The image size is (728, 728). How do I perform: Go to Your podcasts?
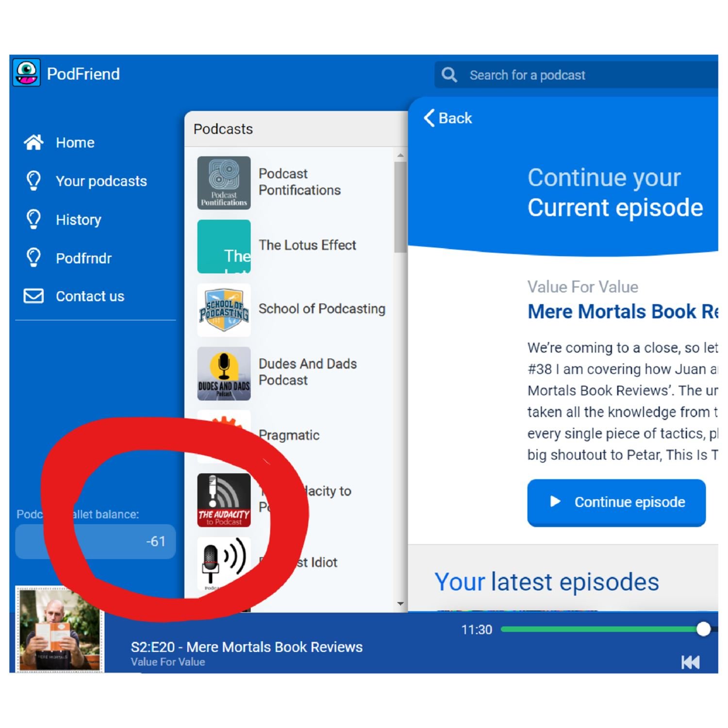(x=101, y=181)
